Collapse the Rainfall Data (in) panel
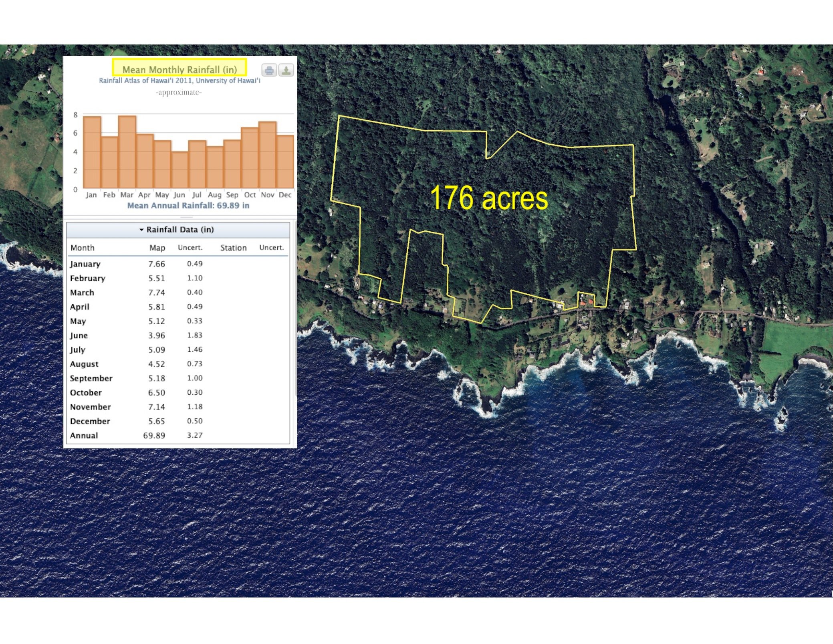Viewport: 833px width, 644px height. pos(177,230)
